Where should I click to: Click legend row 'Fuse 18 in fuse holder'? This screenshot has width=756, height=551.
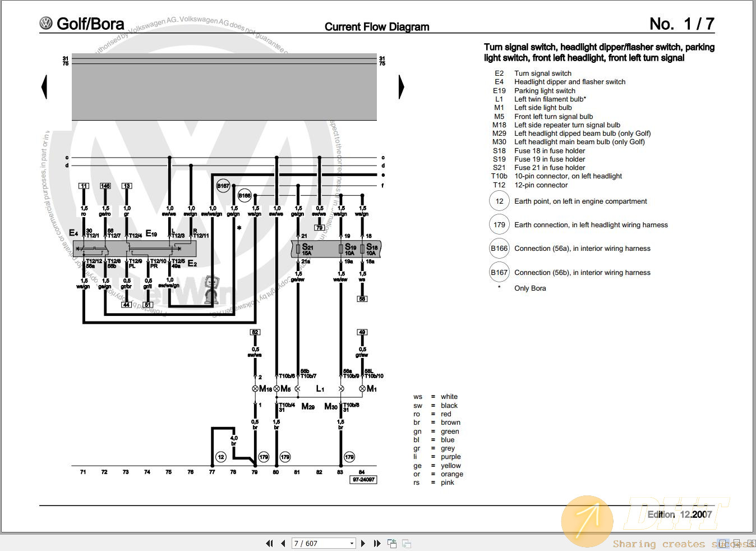click(550, 150)
